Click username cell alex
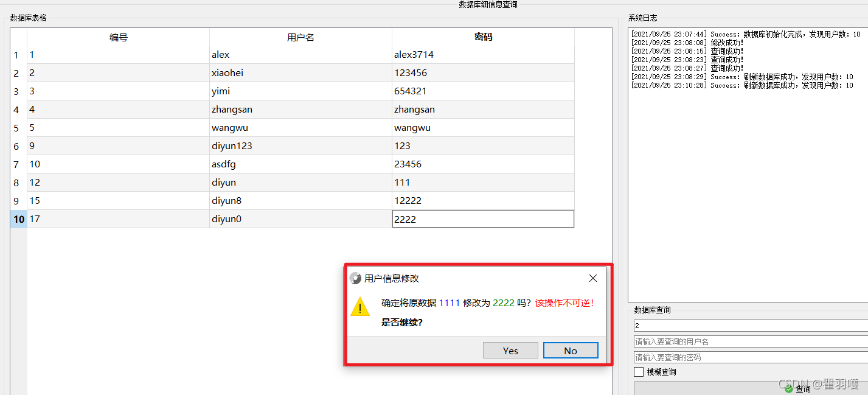This screenshot has width=868, height=395. (x=300, y=55)
